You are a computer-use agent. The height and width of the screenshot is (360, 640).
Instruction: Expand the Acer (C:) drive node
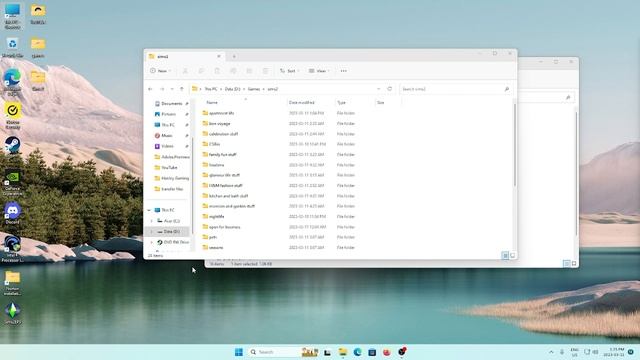(152, 221)
